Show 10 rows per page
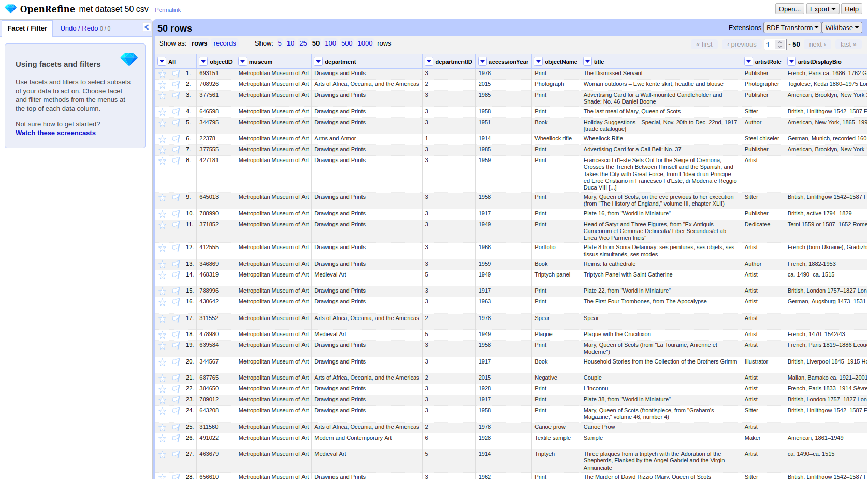The image size is (868, 479). tap(291, 43)
